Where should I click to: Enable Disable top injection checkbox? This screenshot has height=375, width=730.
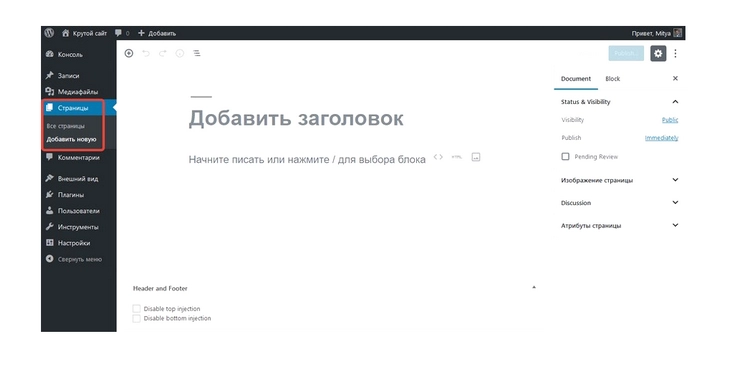[x=136, y=308]
